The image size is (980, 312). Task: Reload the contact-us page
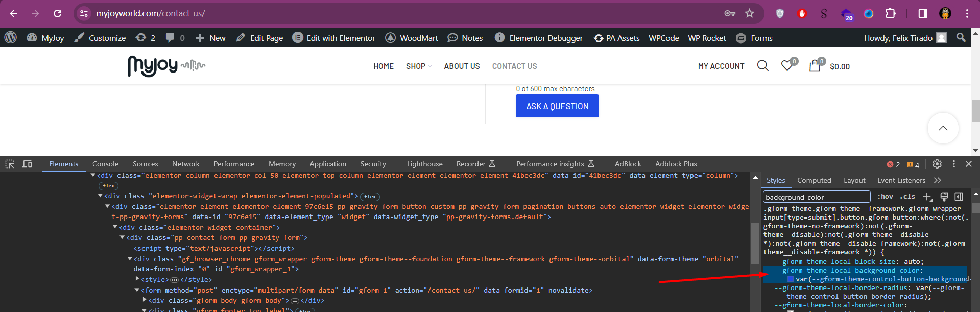coord(58,13)
